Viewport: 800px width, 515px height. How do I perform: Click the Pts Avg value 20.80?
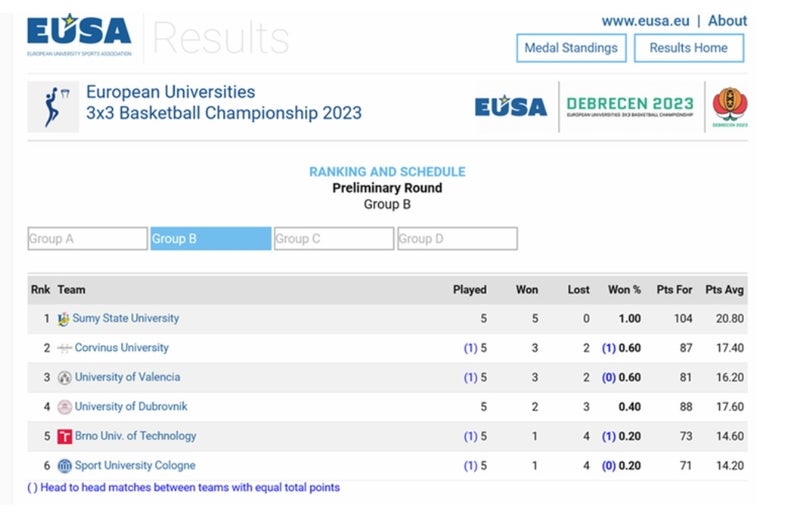[x=729, y=319]
